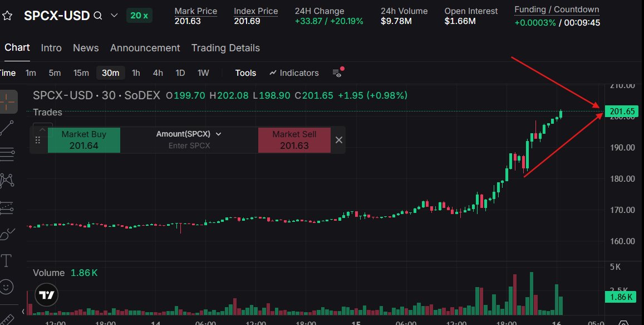This screenshot has width=644, height=325.
Task: Open chart object visibility settings with red dot
Action: (337, 73)
